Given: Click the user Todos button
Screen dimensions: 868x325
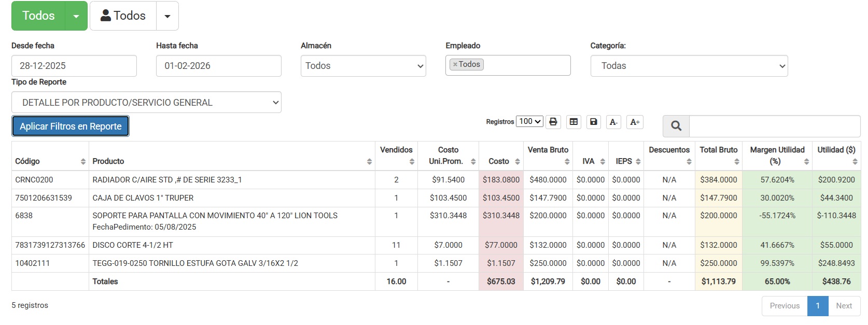Looking at the screenshot, I should (123, 16).
